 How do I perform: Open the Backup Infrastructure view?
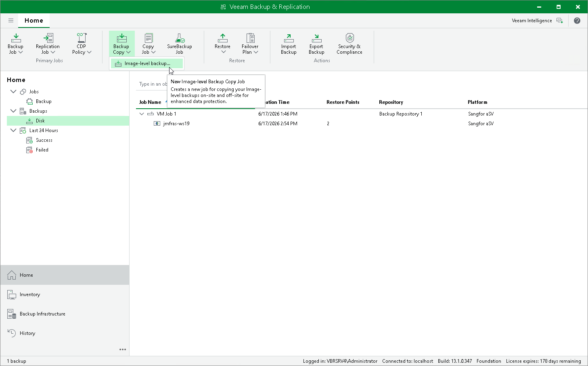coord(65,314)
